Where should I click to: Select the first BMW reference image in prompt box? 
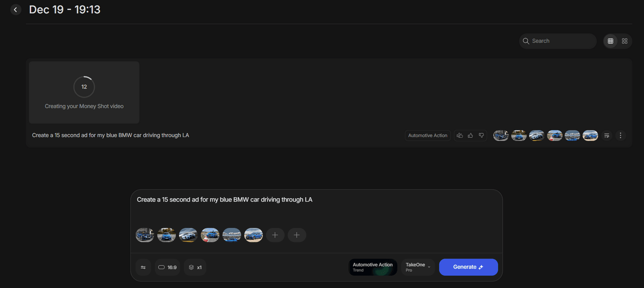coord(145,235)
